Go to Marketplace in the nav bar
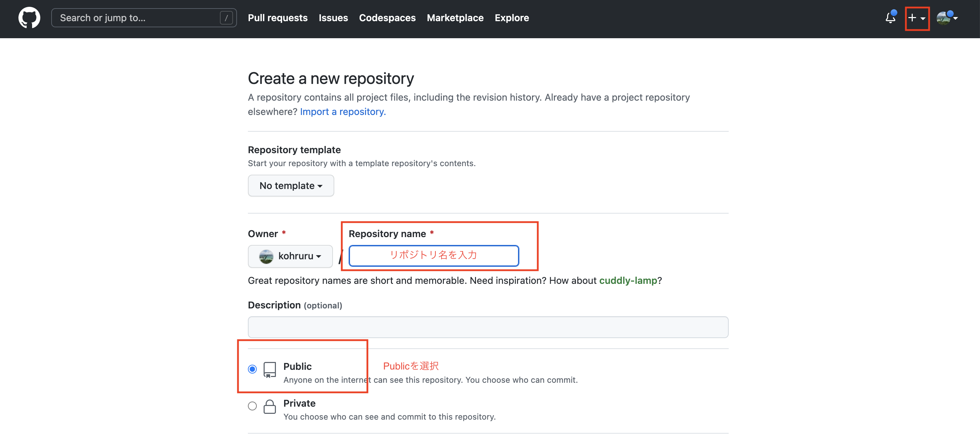This screenshot has height=436, width=980. [x=455, y=18]
